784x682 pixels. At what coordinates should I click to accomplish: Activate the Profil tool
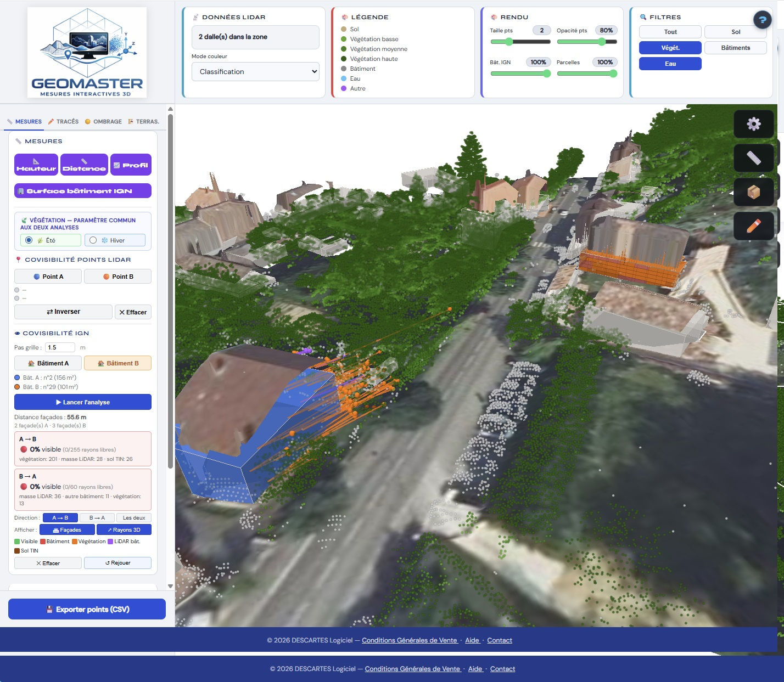[131, 164]
